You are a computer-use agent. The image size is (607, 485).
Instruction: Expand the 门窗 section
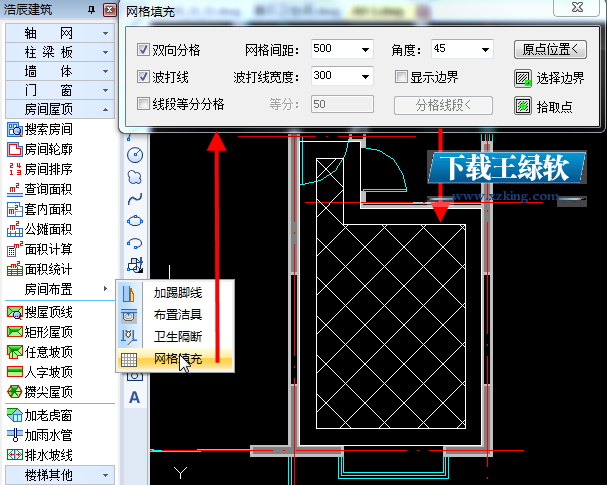pyautogui.click(x=60, y=90)
